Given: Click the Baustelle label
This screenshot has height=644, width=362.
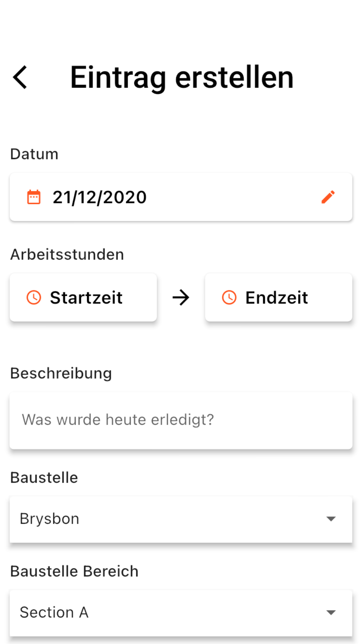Looking at the screenshot, I should pos(44,477).
